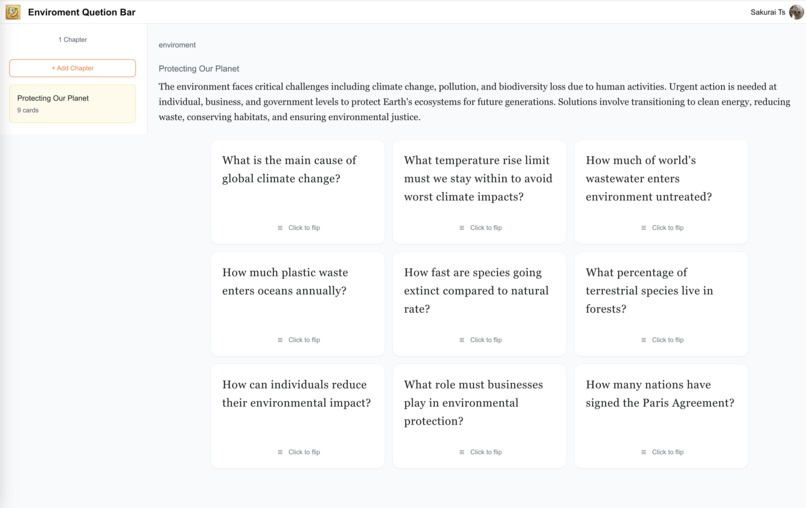The height and width of the screenshot is (508, 806).
Task: Click flip icon on forests species card
Action: (644, 340)
